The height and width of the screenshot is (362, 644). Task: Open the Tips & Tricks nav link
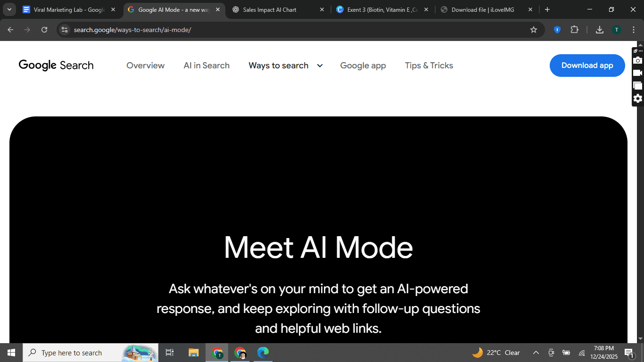[x=429, y=66]
